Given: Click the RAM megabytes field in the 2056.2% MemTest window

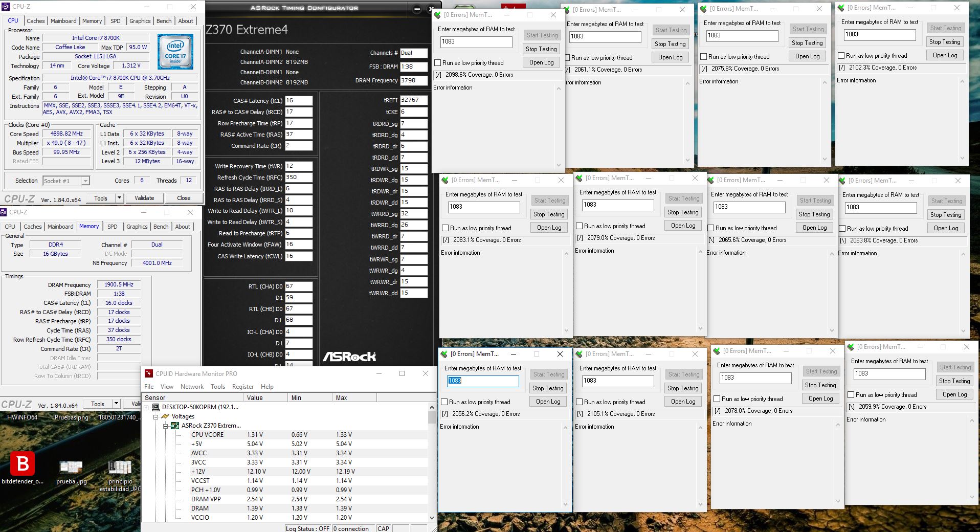Looking at the screenshot, I should pos(483,381).
